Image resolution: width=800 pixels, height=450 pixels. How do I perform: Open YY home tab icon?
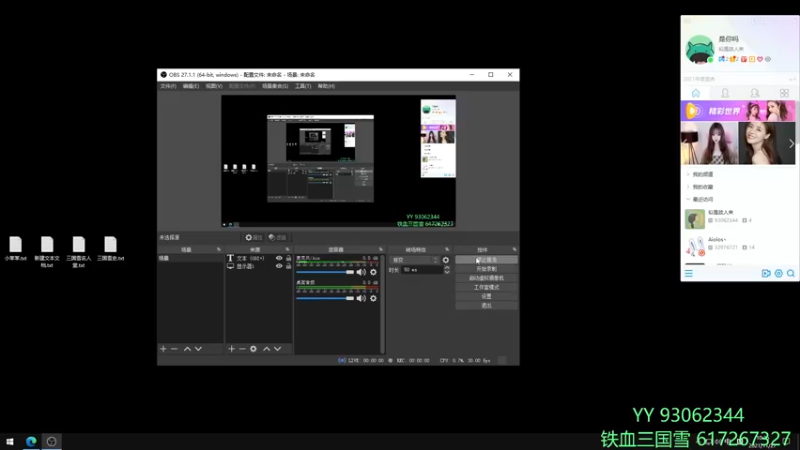click(x=695, y=93)
